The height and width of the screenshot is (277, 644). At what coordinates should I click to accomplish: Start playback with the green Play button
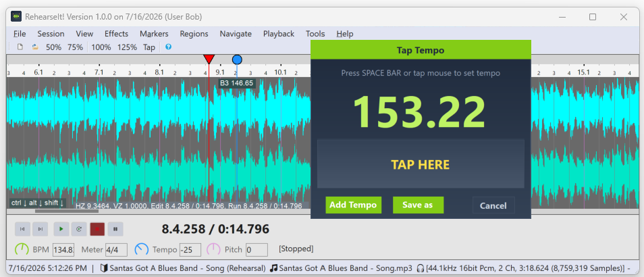(61, 229)
